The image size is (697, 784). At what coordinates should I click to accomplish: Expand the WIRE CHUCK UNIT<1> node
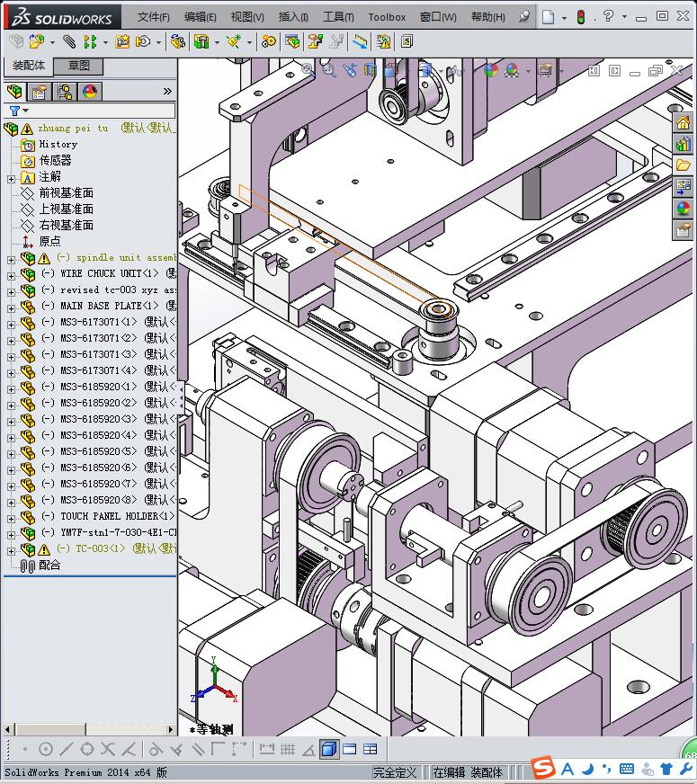pyautogui.click(x=11, y=275)
